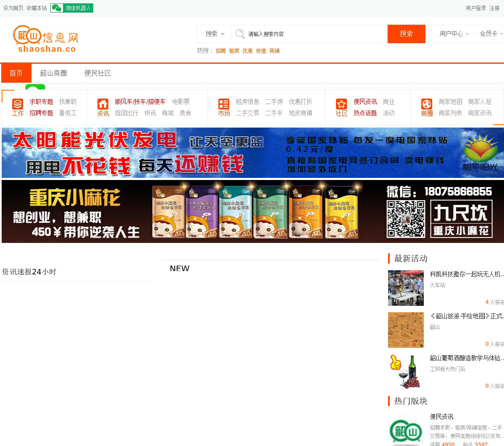Expand the 会员卡 dropdown
The image size is (504, 446).
click(491, 34)
